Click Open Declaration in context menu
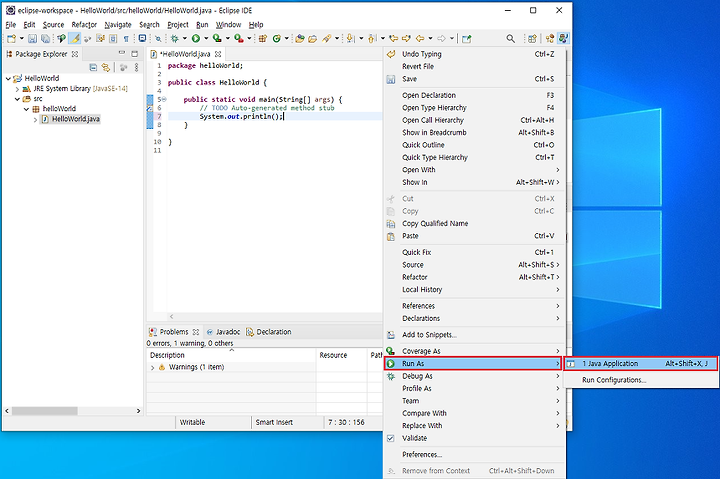Screen dimensions: 720x479 tap(474, 96)
